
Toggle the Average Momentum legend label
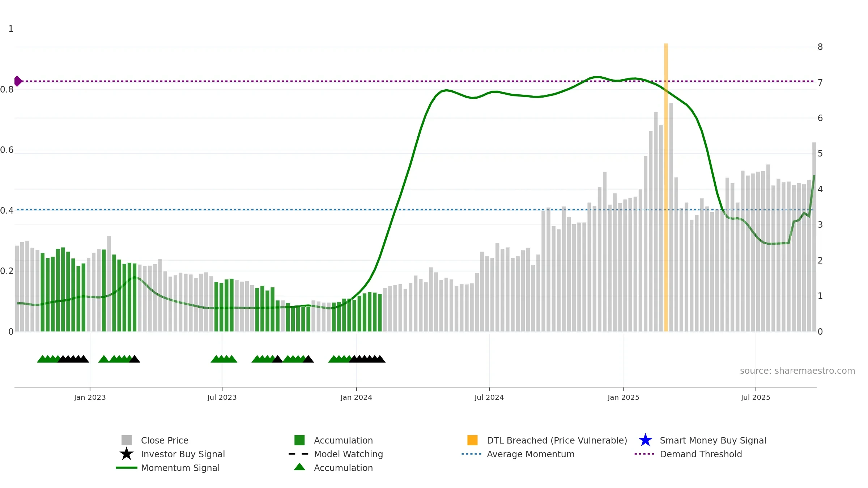(x=531, y=454)
